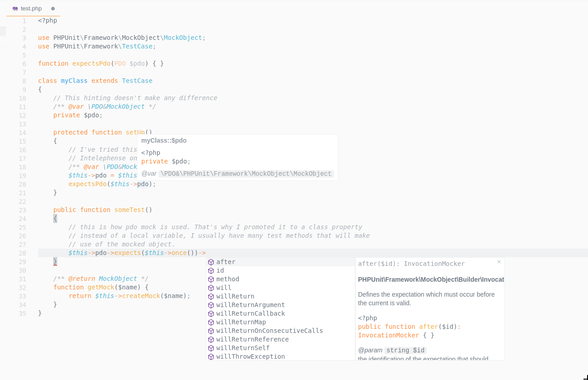Screen dimensions: 588x380
Task: Click the cube icon next to "willReturnOnConsecutiveCalls"
Action: pyautogui.click(x=211, y=331)
